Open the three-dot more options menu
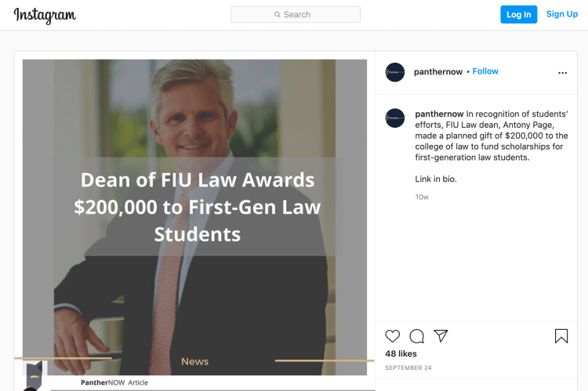The image size is (588, 391). 562,72
